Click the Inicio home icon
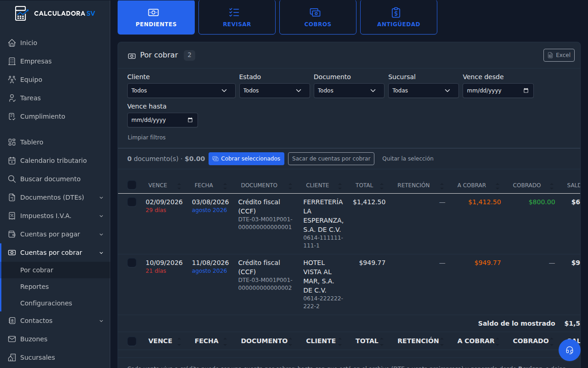Image resolution: width=588 pixels, height=368 pixels. pos(12,43)
